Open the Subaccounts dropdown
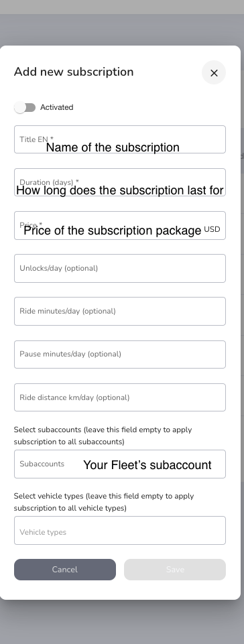This screenshot has height=644, width=244. tap(120, 464)
